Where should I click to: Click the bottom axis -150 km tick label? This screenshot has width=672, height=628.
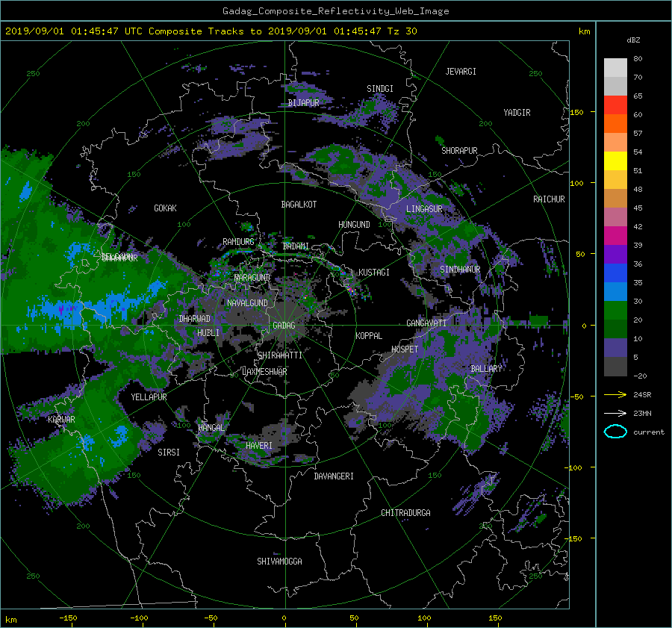click(68, 618)
